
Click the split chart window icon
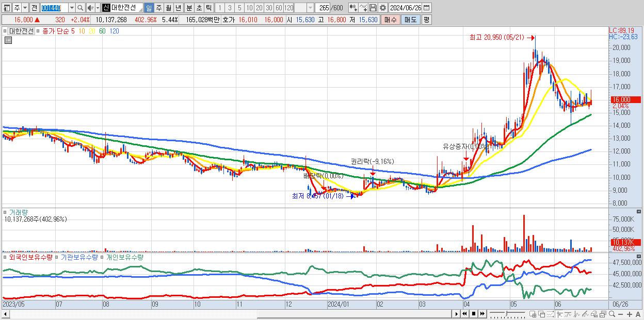tap(533, 314)
